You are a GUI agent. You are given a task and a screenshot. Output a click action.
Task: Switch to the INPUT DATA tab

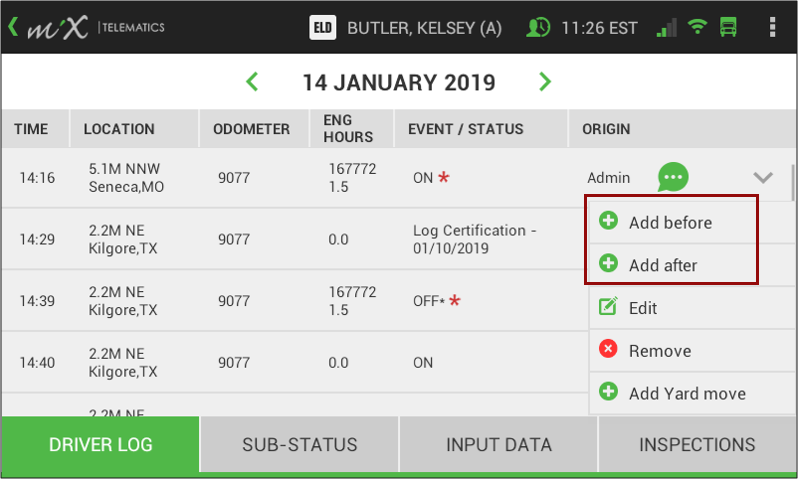pos(499,444)
